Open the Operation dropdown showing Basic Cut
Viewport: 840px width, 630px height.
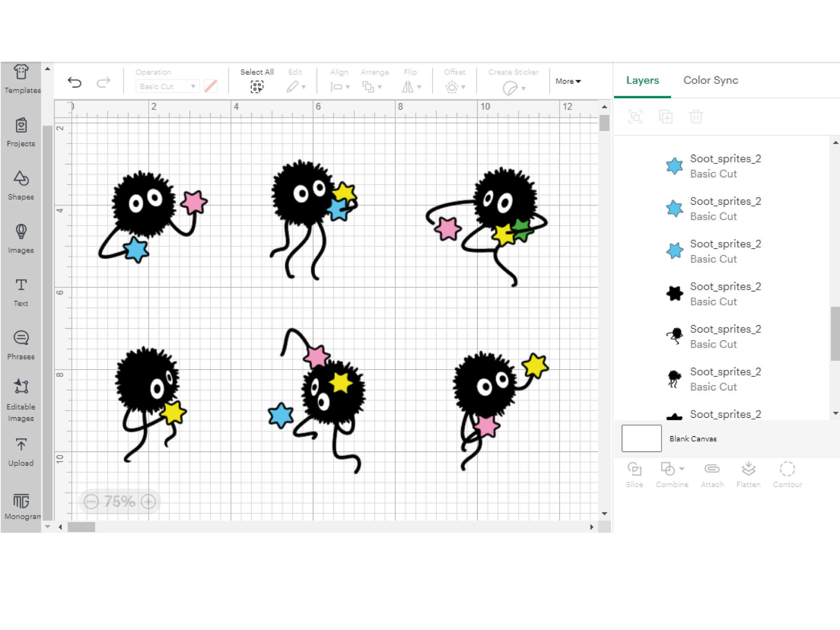(x=167, y=86)
